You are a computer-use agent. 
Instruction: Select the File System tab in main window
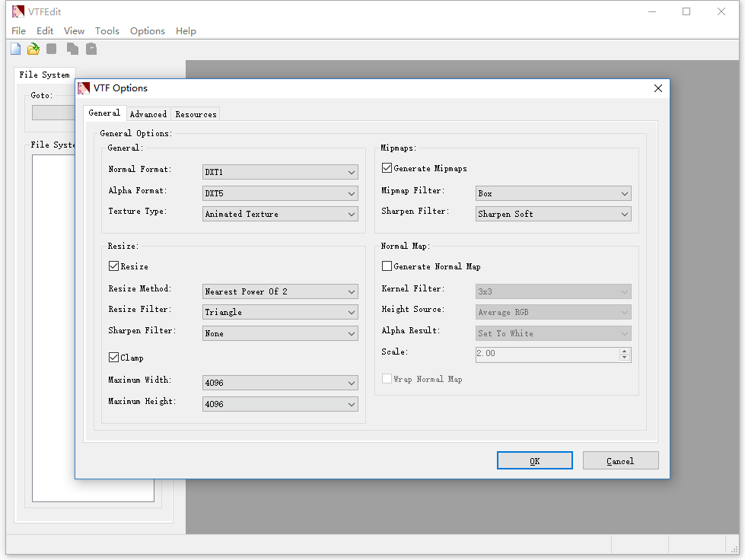[45, 75]
